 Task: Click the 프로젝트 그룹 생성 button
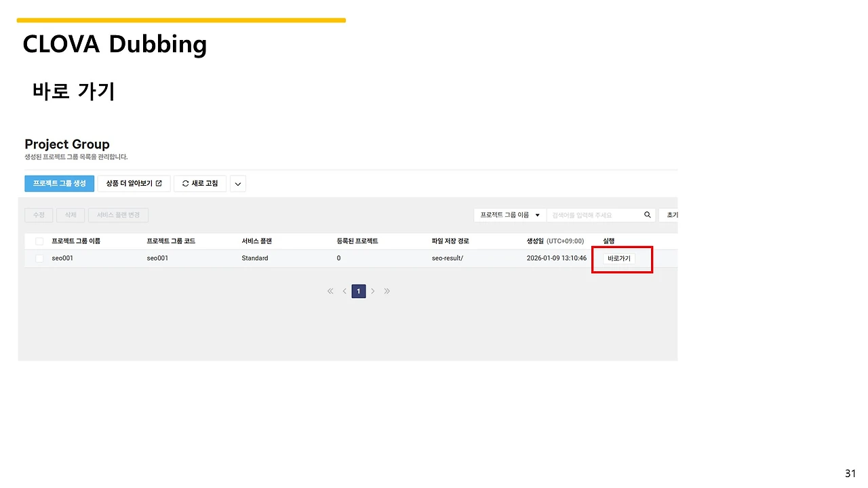point(60,184)
